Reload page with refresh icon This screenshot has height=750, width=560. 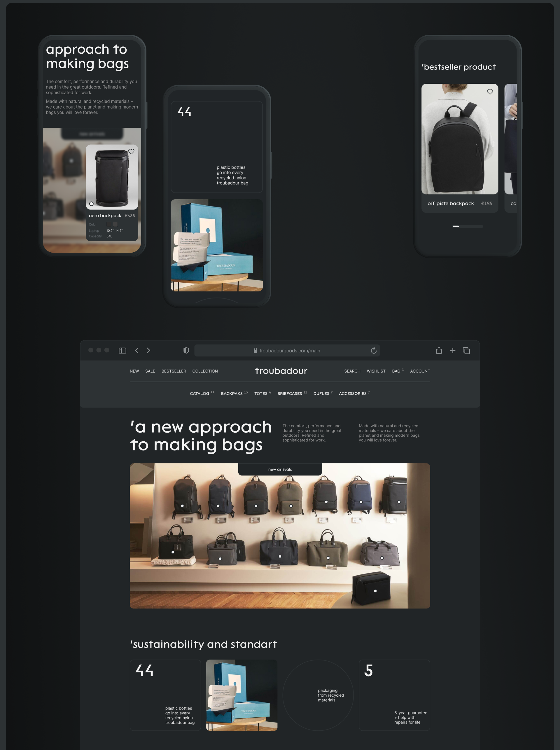tap(374, 351)
